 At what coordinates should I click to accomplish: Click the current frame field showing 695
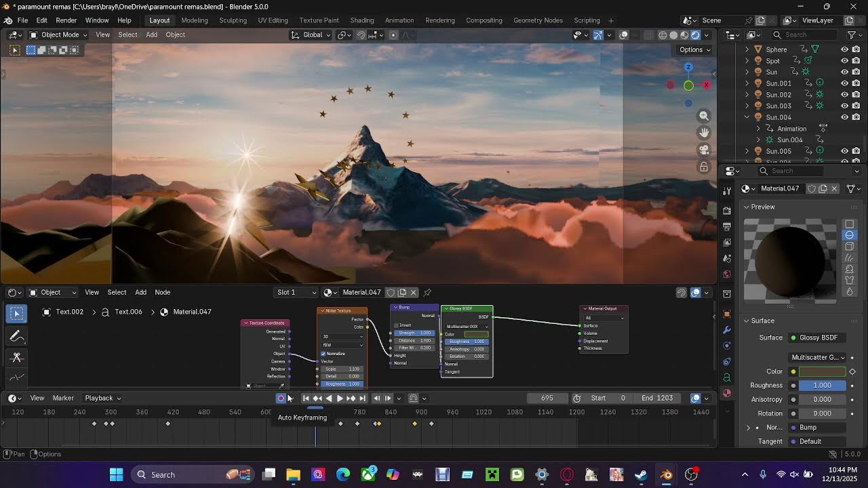tap(547, 398)
